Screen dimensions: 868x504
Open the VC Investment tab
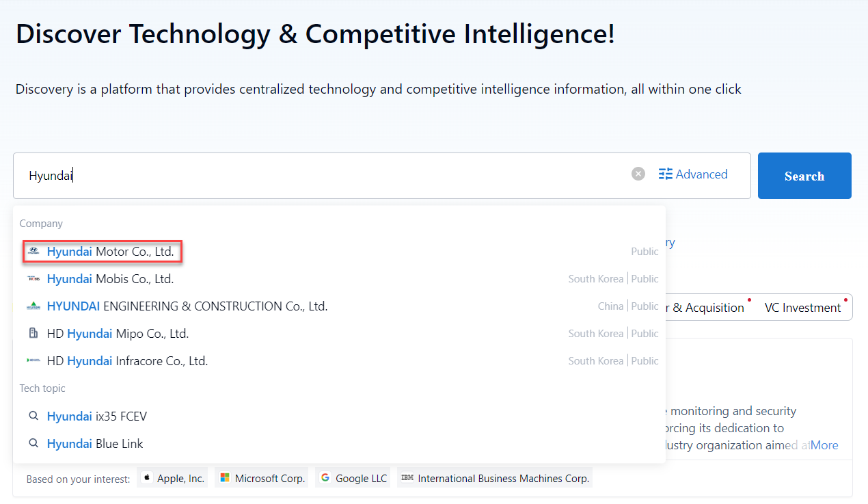(x=802, y=308)
